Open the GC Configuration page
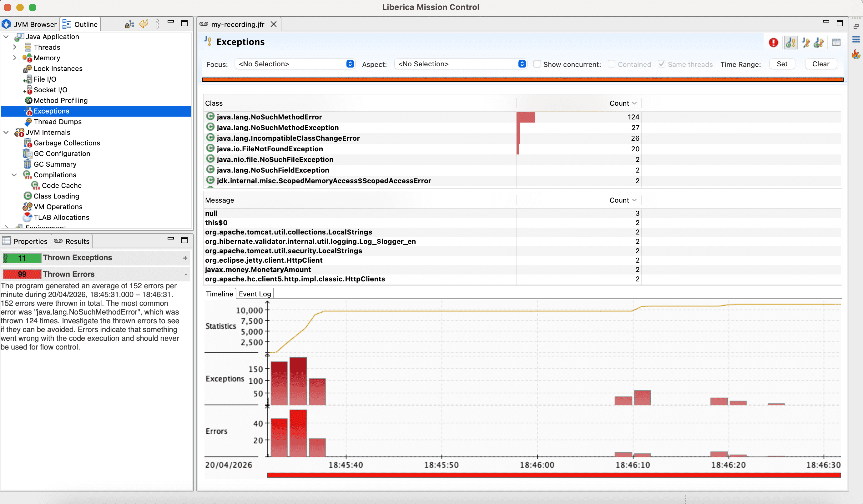863x504 pixels. click(57, 154)
